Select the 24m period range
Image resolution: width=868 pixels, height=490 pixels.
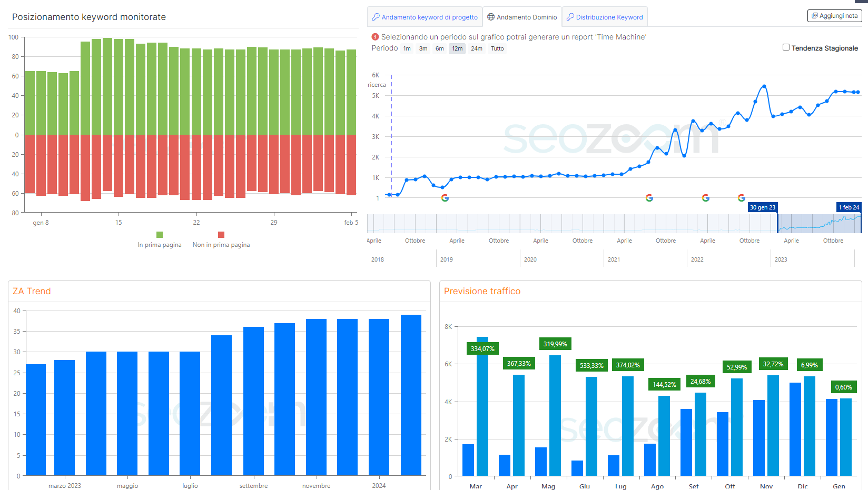[477, 48]
